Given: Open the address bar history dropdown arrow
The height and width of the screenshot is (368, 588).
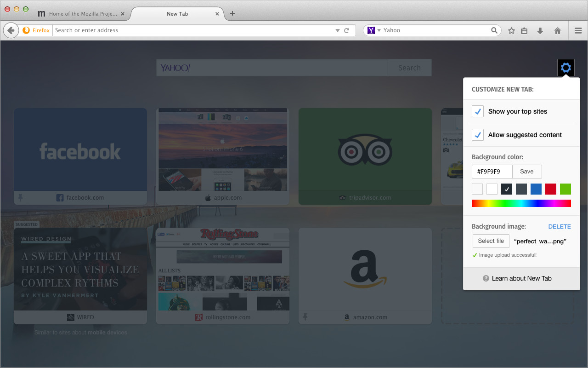Looking at the screenshot, I should coord(338,30).
